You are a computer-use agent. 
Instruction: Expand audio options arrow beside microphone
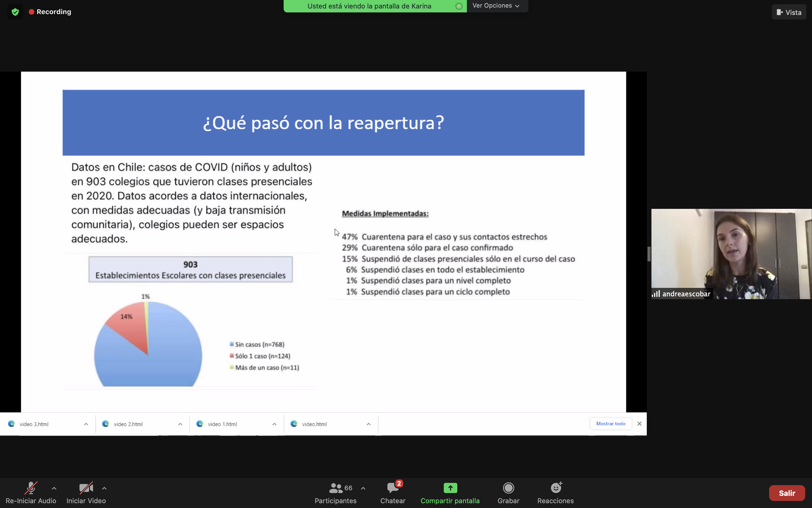pyautogui.click(x=54, y=488)
